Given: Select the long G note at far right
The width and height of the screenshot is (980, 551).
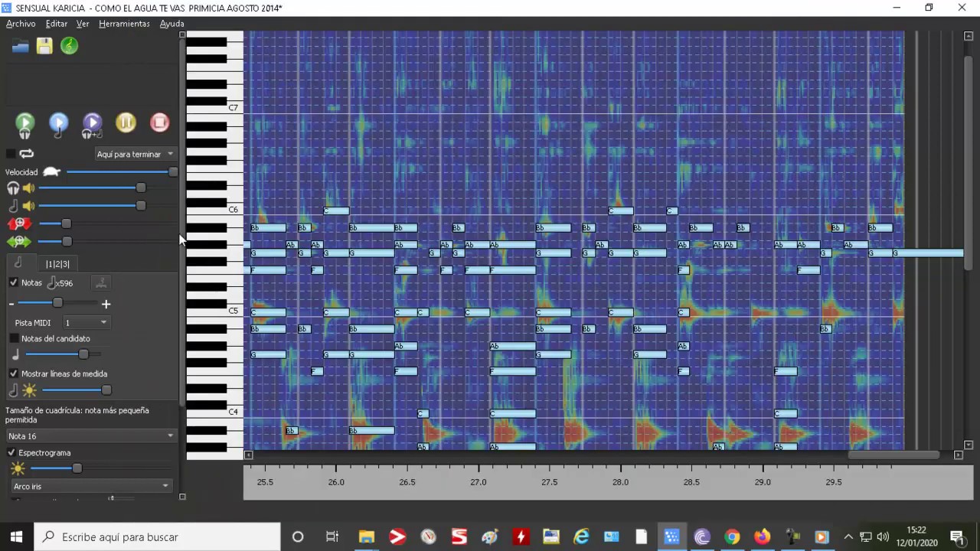Looking at the screenshot, I should pyautogui.click(x=928, y=253).
